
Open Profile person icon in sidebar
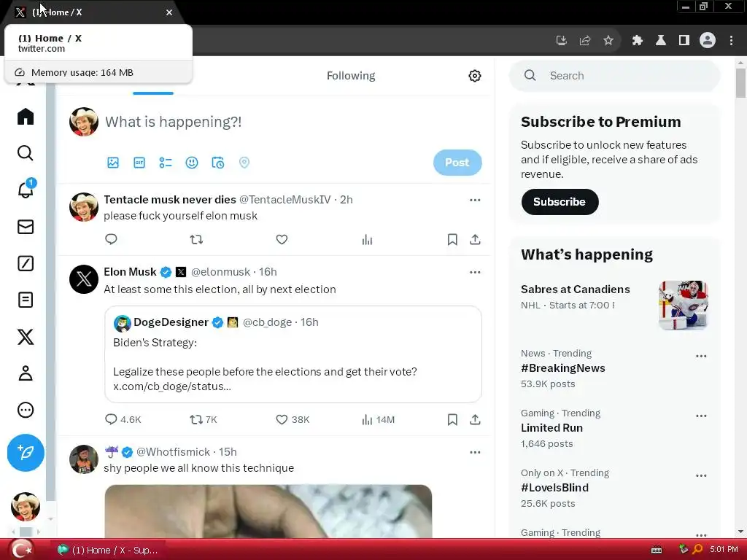(26, 373)
